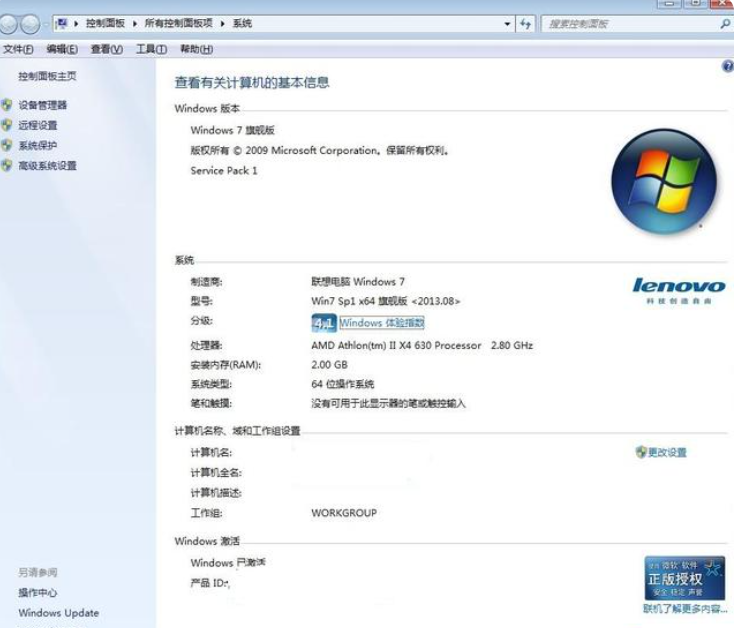Click the magnifier icon in the search box
Viewport: 737px width, 628px height.
point(725,23)
